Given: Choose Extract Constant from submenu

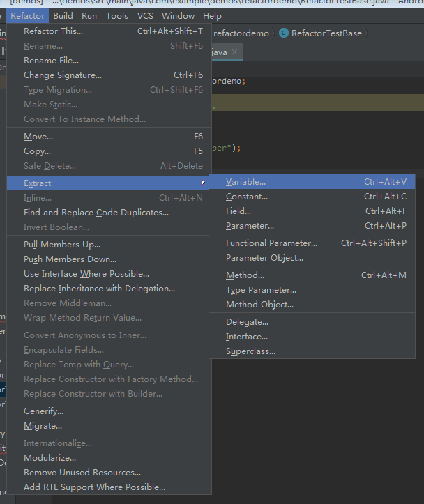Looking at the screenshot, I should tap(247, 197).
